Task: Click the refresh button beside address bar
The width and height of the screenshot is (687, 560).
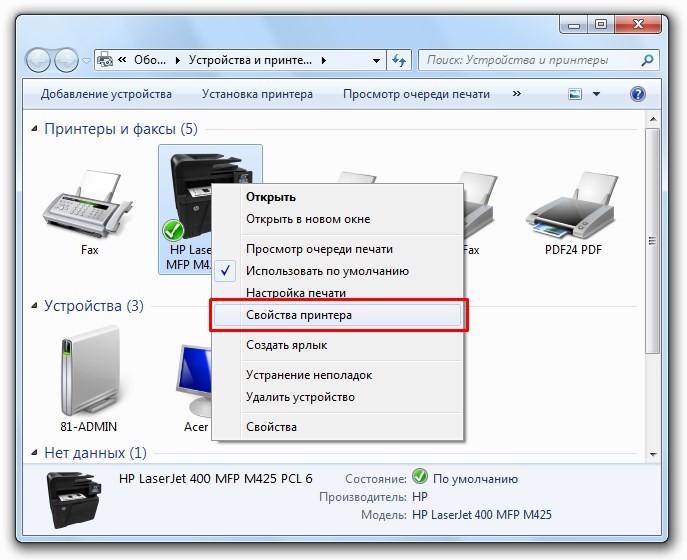Action: pos(399,60)
